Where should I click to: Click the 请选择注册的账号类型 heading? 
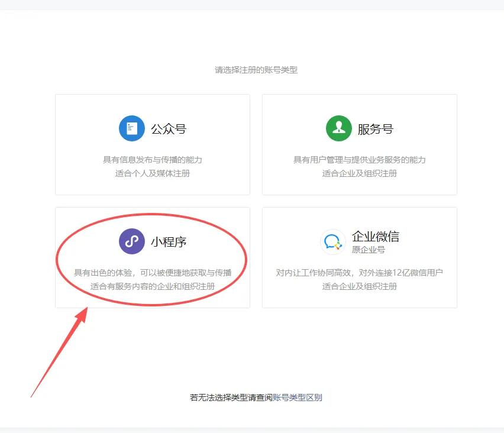[x=256, y=70]
